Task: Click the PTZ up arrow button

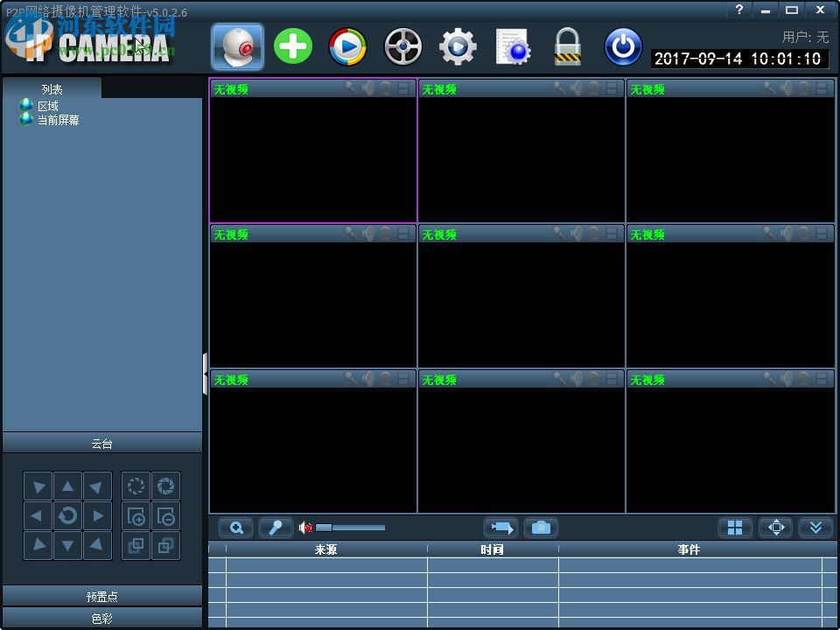Action: click(67, 486)
